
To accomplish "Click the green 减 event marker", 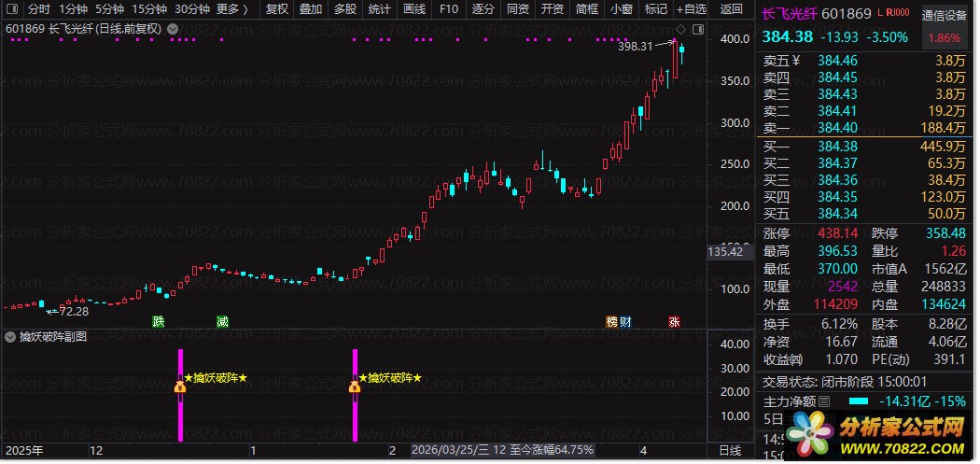I will click(222, 322).
